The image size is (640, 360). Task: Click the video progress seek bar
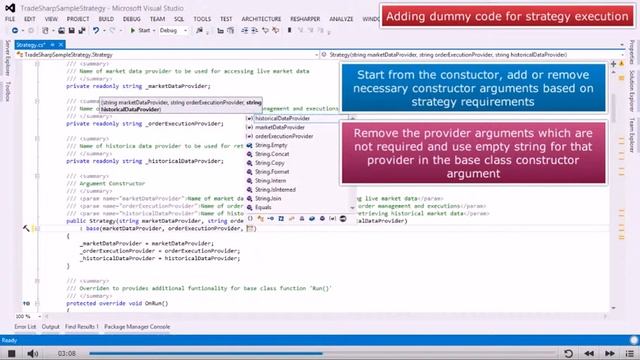coord(322,353)
